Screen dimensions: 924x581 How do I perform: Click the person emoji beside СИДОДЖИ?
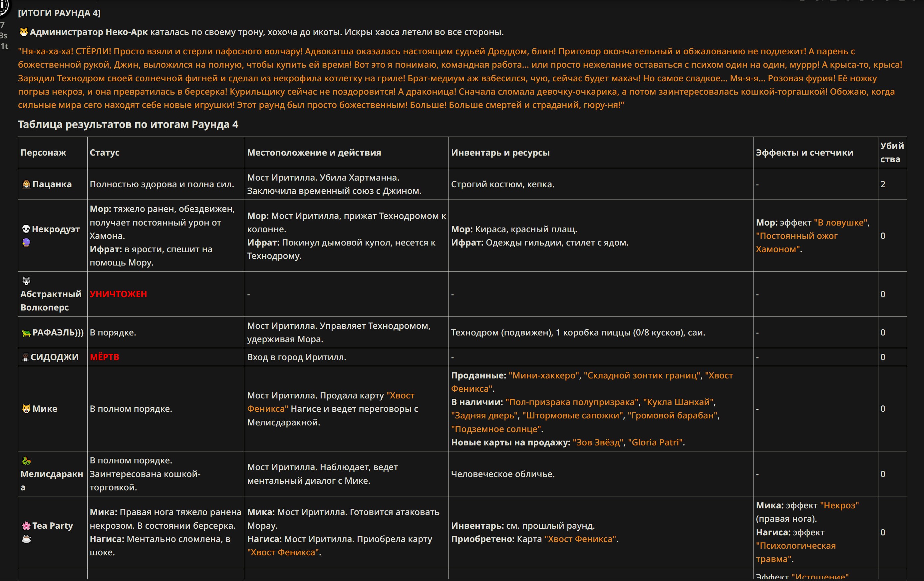[25, 357]
